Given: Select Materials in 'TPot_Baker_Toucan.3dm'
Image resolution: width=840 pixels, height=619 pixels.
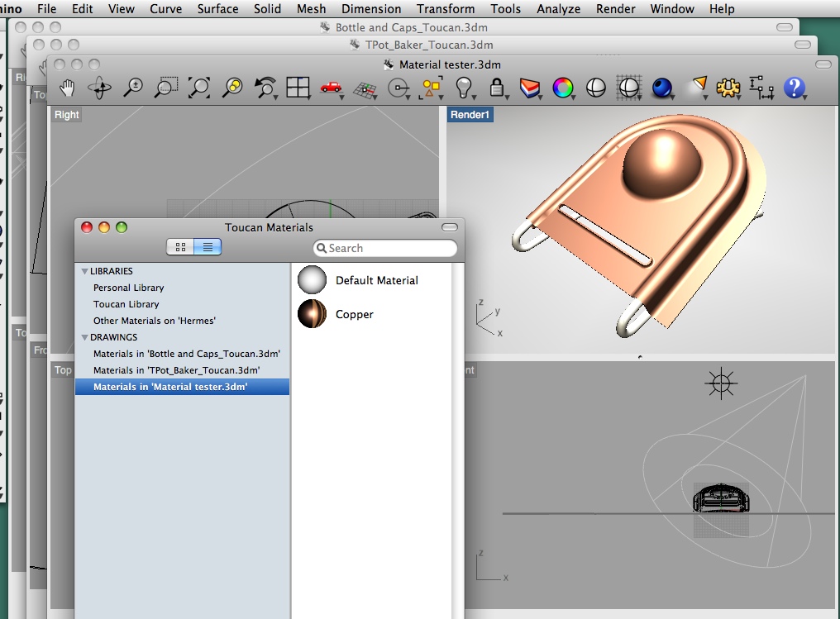Looking at the screenshot, I should [176, 370].
